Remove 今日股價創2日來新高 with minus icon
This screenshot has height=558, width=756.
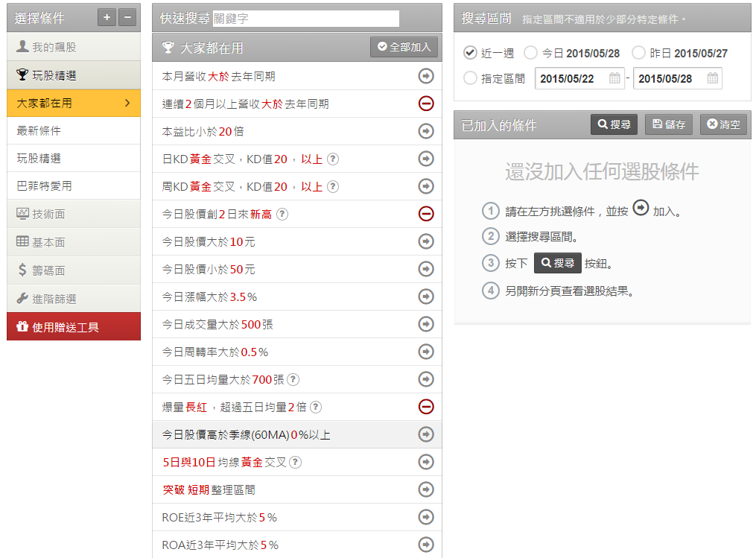(x=426, y=214)
